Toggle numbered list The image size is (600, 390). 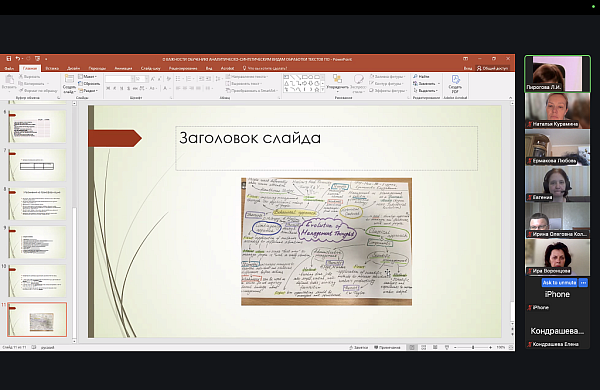coord(190,79)
